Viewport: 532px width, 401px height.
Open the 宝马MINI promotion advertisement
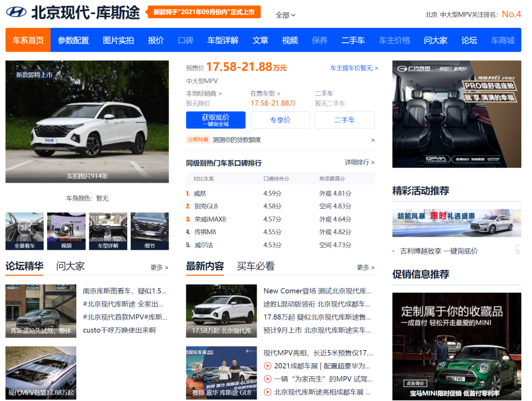tap(457, 347)
